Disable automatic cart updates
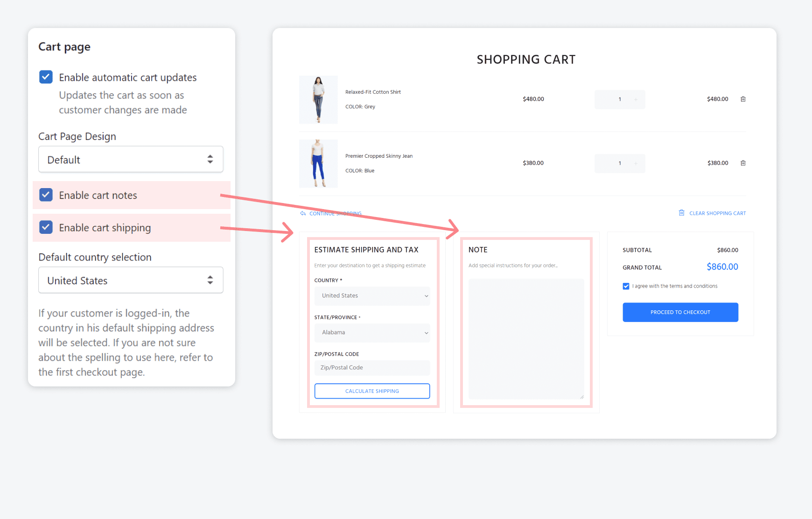Viewport: 812px width, 519px height. pyautogui.click(x=46, y=77)
